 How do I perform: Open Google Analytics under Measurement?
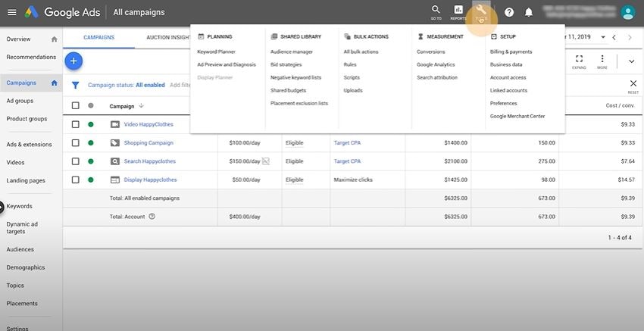tap(436, 64)
